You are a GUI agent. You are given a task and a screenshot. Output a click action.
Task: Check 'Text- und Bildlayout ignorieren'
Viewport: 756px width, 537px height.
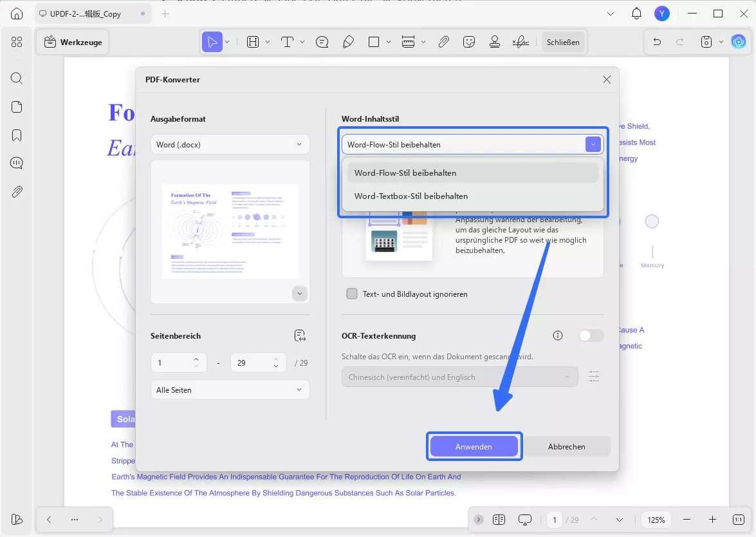[352, 293]
